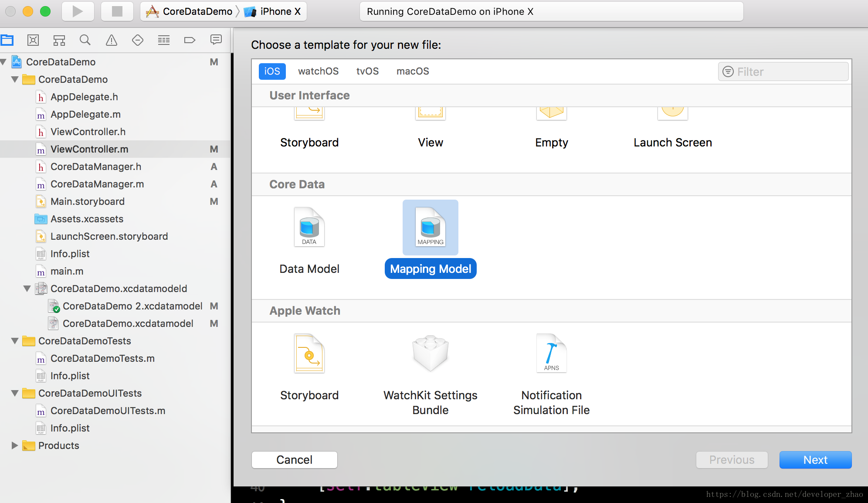This screenshot has height=503, width=868.
Task: Click the Data Model label
Action: click(309, 269)
